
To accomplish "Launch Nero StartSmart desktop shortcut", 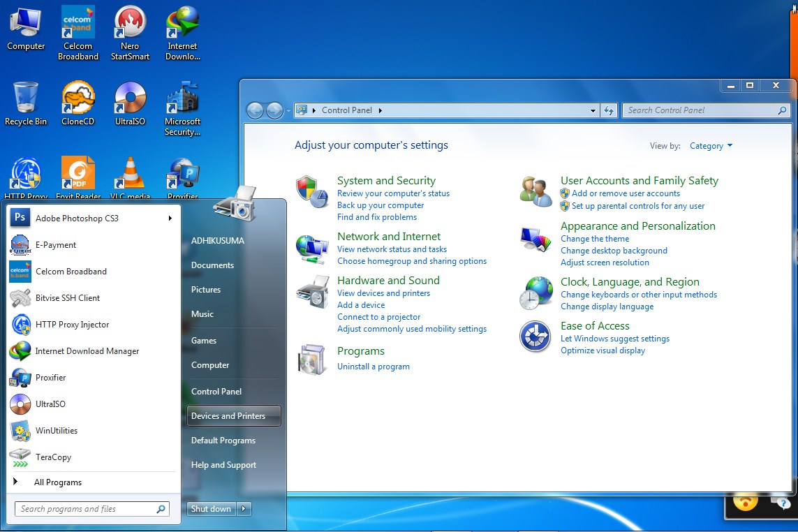I will pyautogui.click(x=130, y=34).
